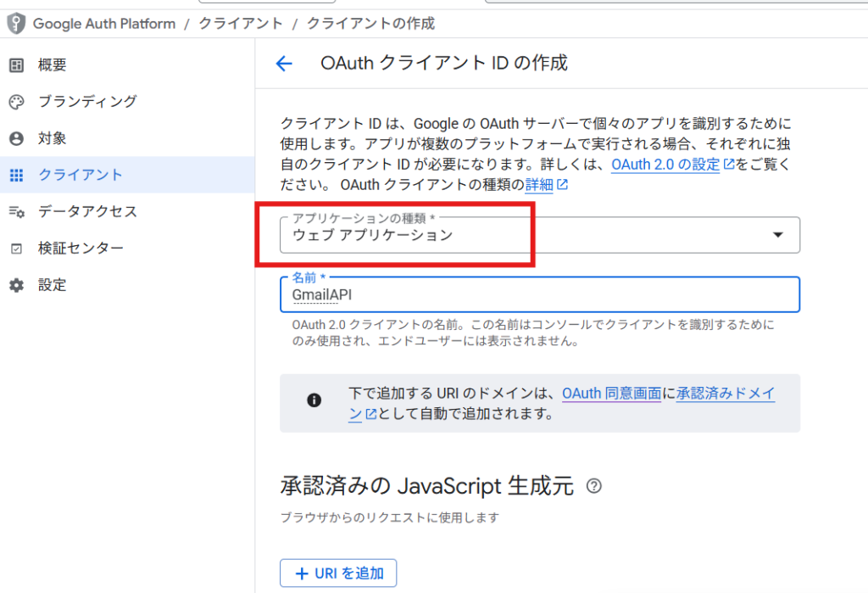
Task: Click the 名前 input field containing GmailAPI
Action: click(539, 294)
